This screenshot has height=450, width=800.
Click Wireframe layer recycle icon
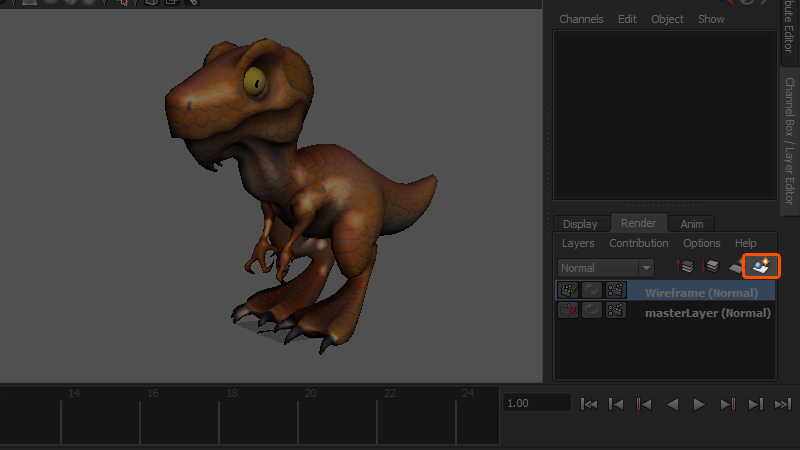[592, 292]
